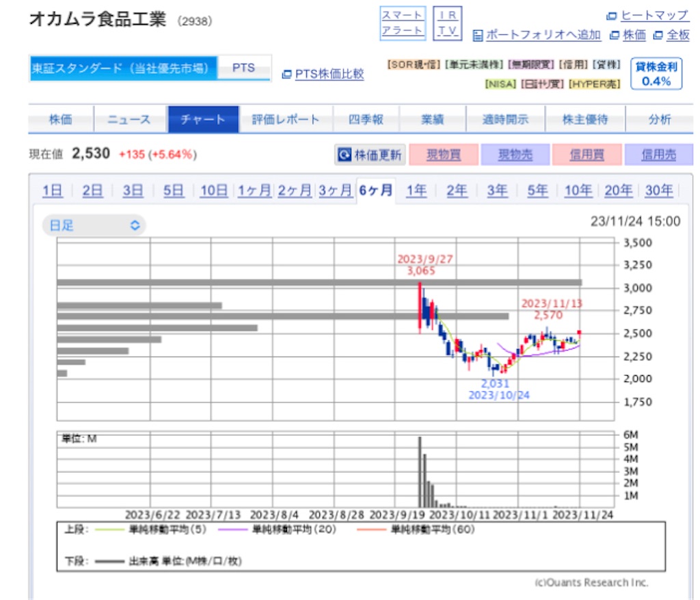Click the 現物売 button

[515, 155]
